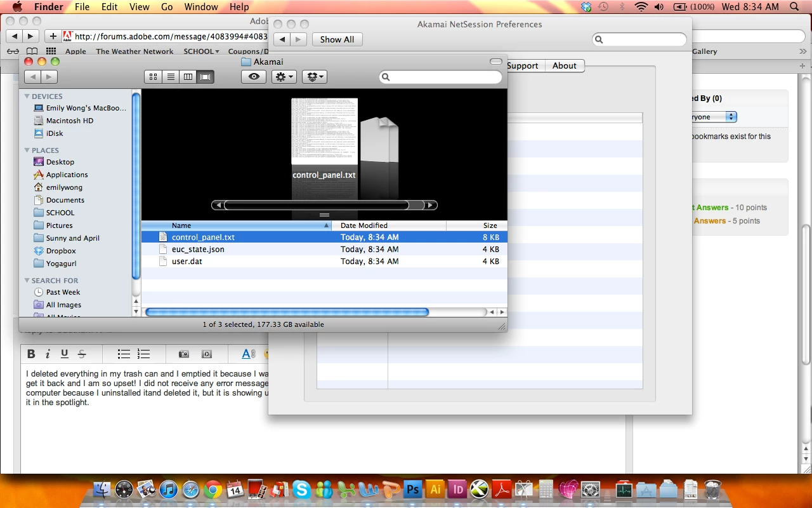Select Macintosh HD in the sidebar
Image resolution: width=812 pixels, height=508 pixels.
tap(69, 121)
